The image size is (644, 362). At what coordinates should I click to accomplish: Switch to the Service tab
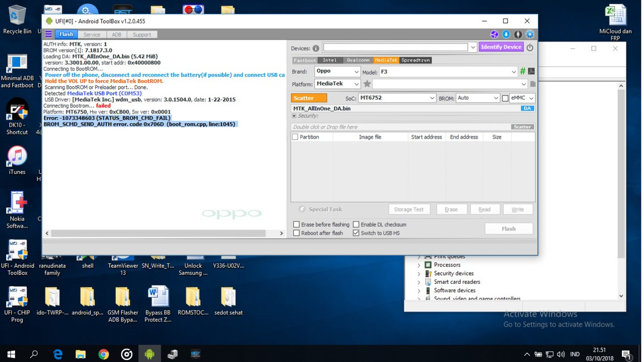92,34
